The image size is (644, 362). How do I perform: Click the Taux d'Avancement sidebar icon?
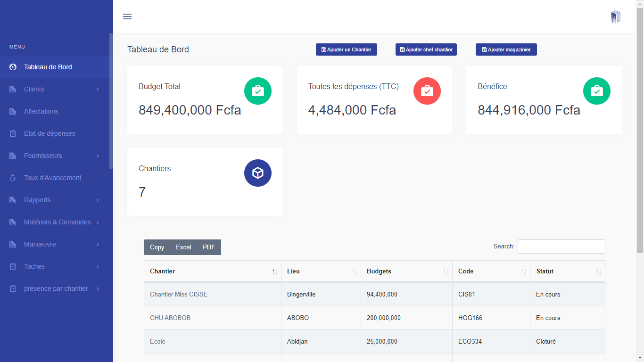click(13, 178)
